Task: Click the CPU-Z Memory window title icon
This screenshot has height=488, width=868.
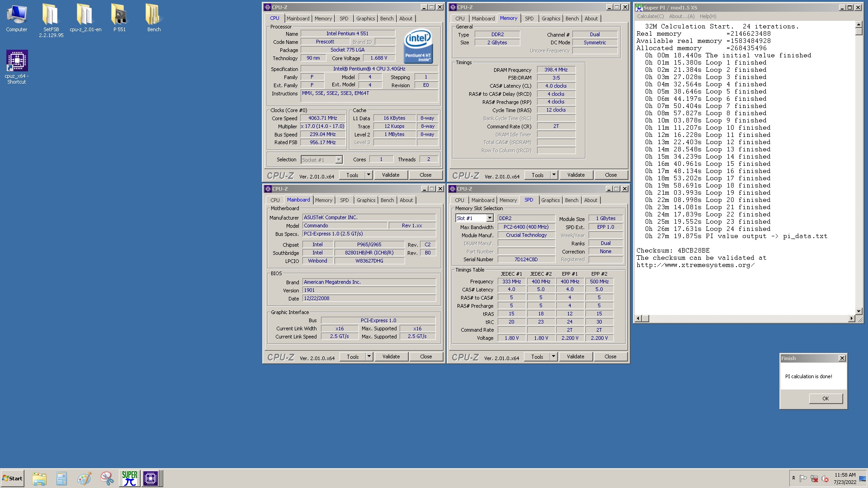Action: pyautogui.click(x=453, y=7)
